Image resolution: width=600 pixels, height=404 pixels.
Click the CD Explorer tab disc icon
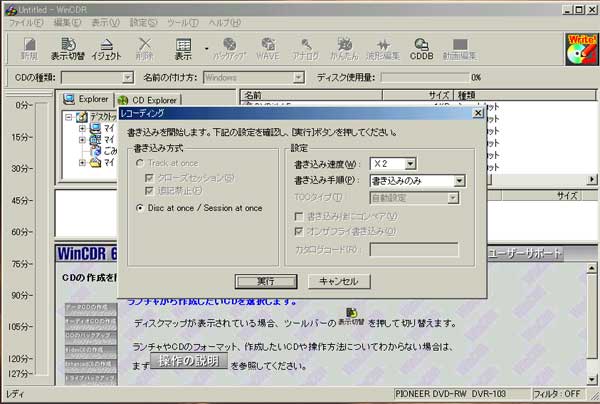point(123,100)
